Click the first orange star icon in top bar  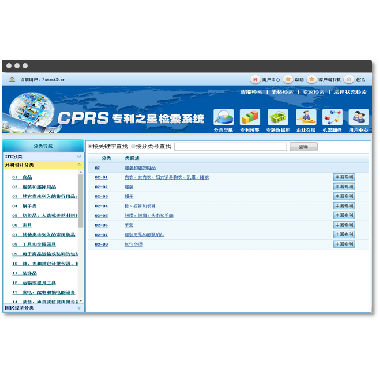[x=288, y=80]
